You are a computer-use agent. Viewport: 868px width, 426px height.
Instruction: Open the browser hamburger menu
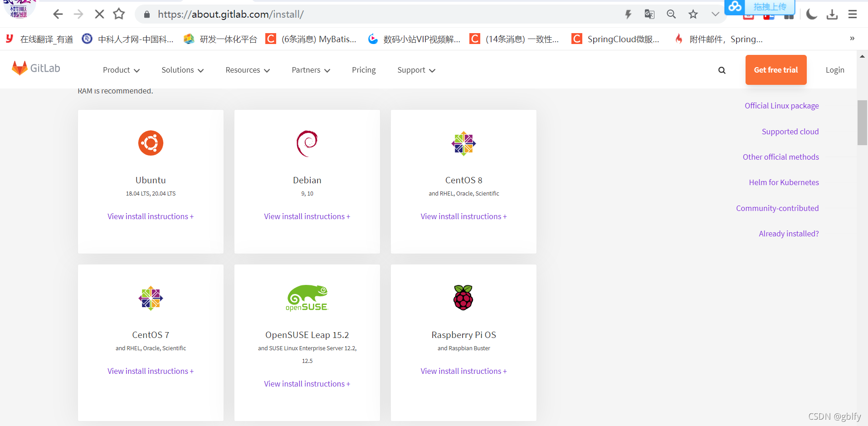point(853,15)
